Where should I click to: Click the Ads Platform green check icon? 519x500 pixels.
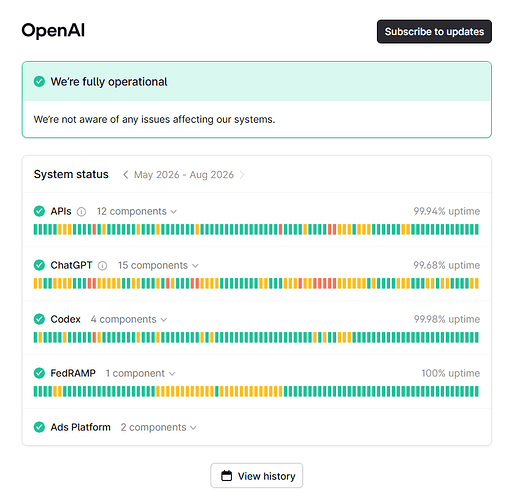(x=39, y=427)
